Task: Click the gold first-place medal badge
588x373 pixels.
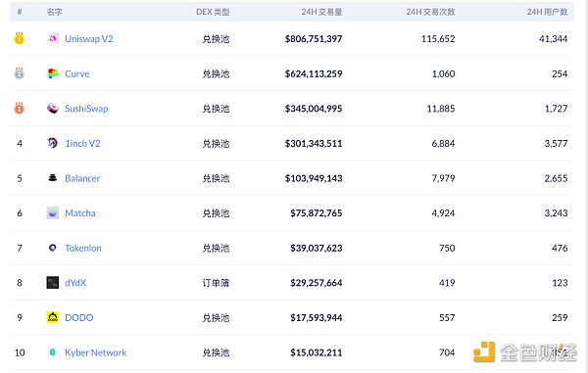Action: point(20,38)
